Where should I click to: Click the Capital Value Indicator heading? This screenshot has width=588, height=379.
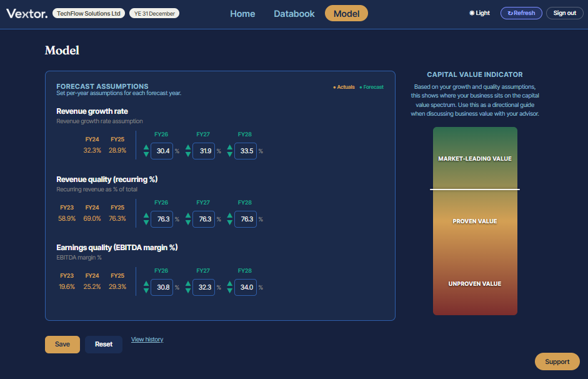coord(475,74)
